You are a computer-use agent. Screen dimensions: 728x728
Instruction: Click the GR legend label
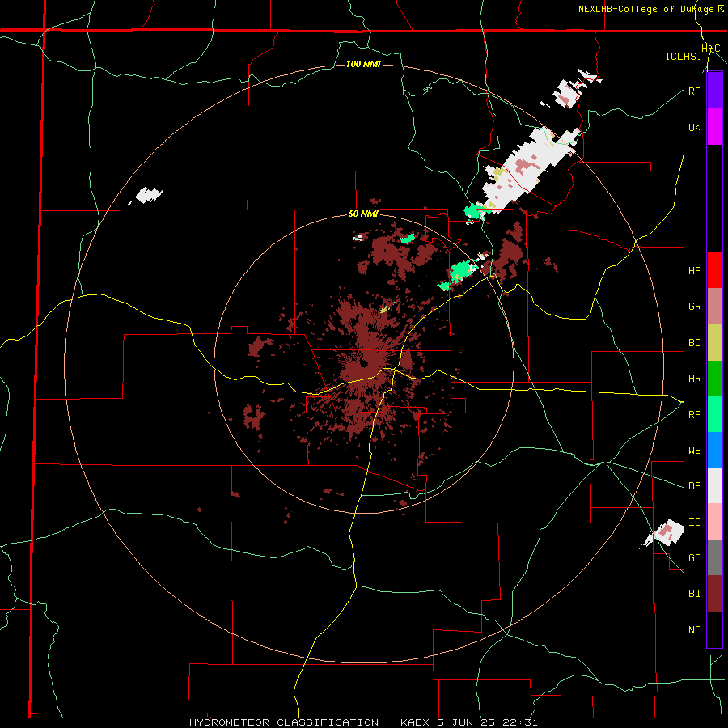[x=695, y=307]
